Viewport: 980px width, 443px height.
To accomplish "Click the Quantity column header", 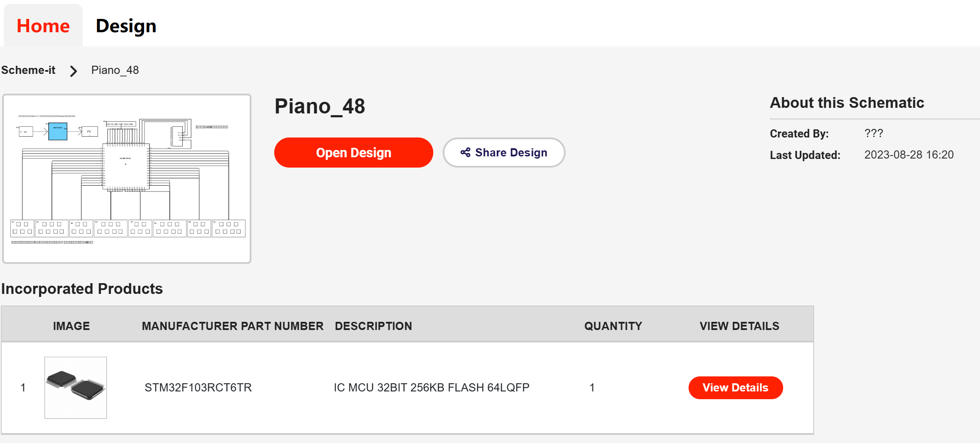I will (613, 326).
